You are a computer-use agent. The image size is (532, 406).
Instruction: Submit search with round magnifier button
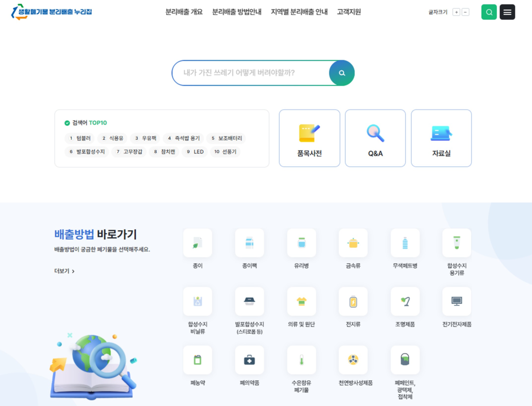342,73
